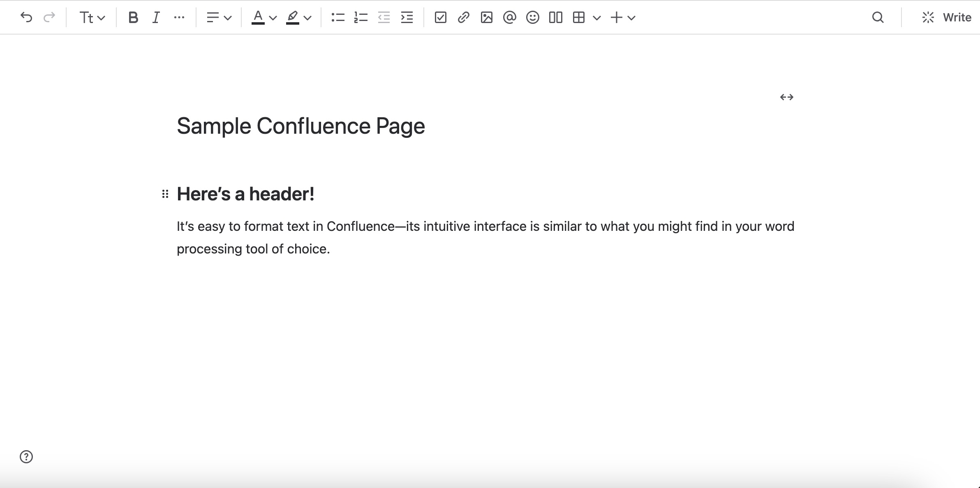This screenshot has width=980, height=488.
Task: Open the text alignment dropdown
Action: 219,17
